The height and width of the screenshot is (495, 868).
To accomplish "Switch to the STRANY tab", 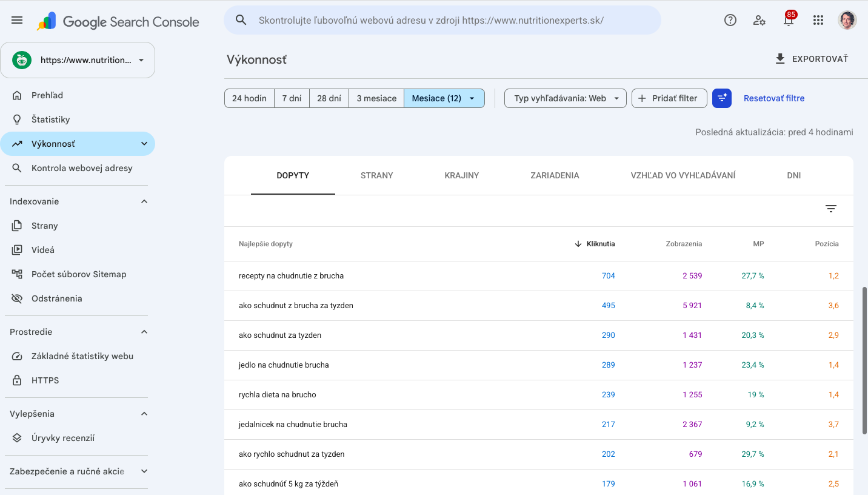I will (377, 175).
